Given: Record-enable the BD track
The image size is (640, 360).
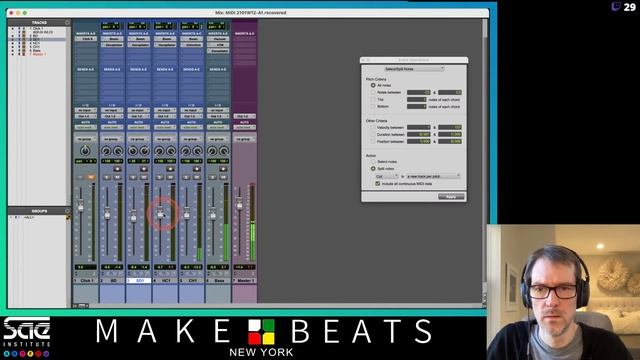Looking at the screenshot, I should [x=117, y=169].
